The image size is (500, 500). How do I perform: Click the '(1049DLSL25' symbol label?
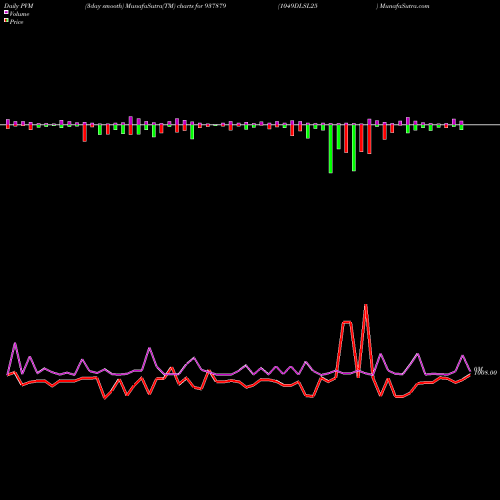coord(297,6)
